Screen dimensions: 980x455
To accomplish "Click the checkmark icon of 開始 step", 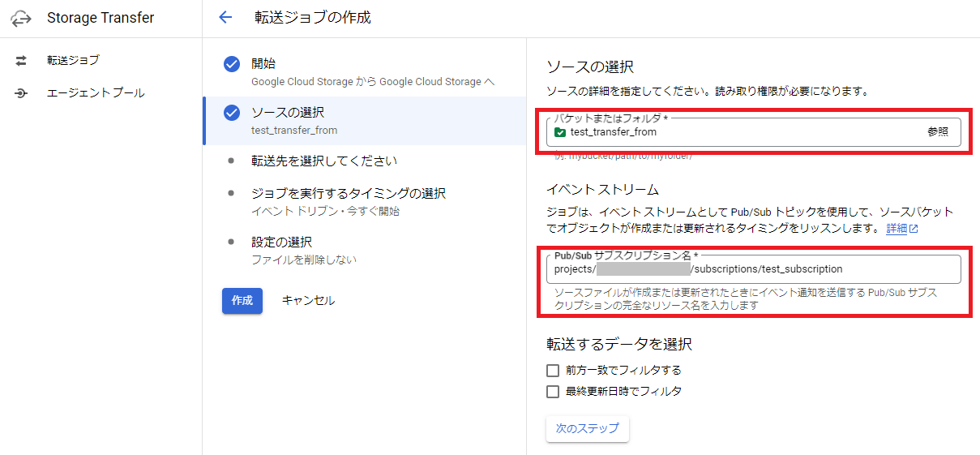I will coord(232,64).
